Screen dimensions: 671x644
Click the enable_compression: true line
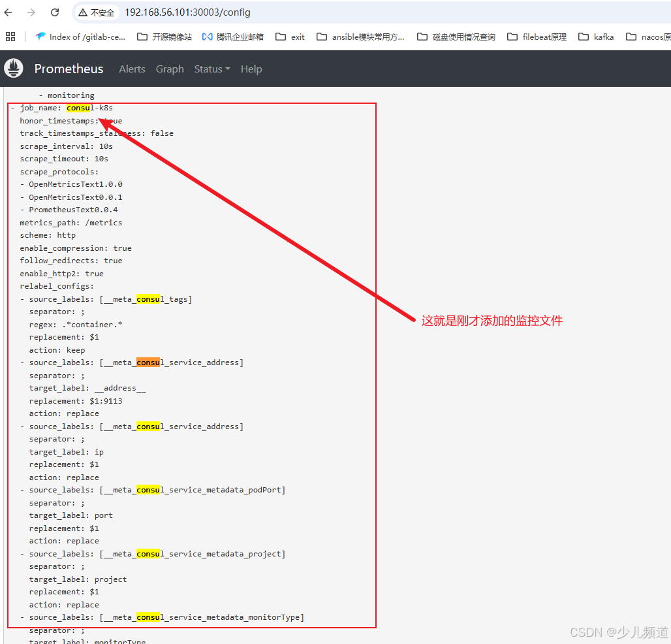pos(76,248)
